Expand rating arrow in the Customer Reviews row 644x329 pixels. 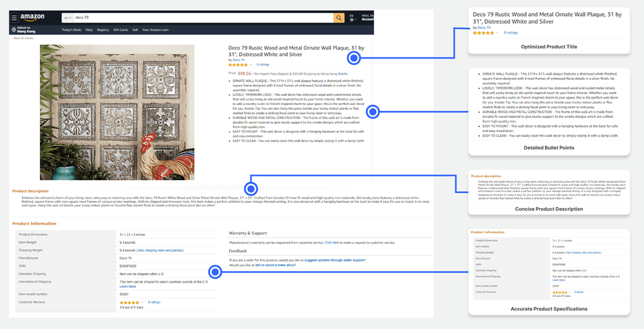click(x=142, y=303)
